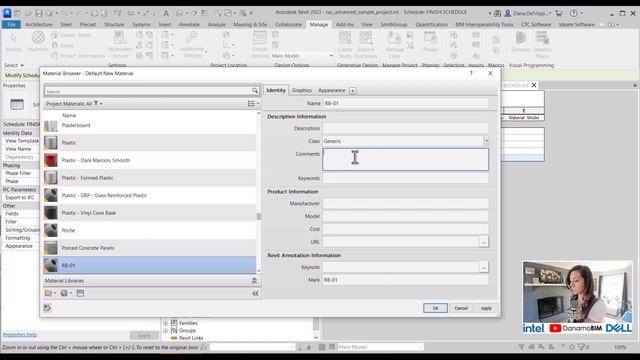Click the Keynote browse ellipsis button
This screenshot has width=640, height=360.
click(x=483, y=267)
